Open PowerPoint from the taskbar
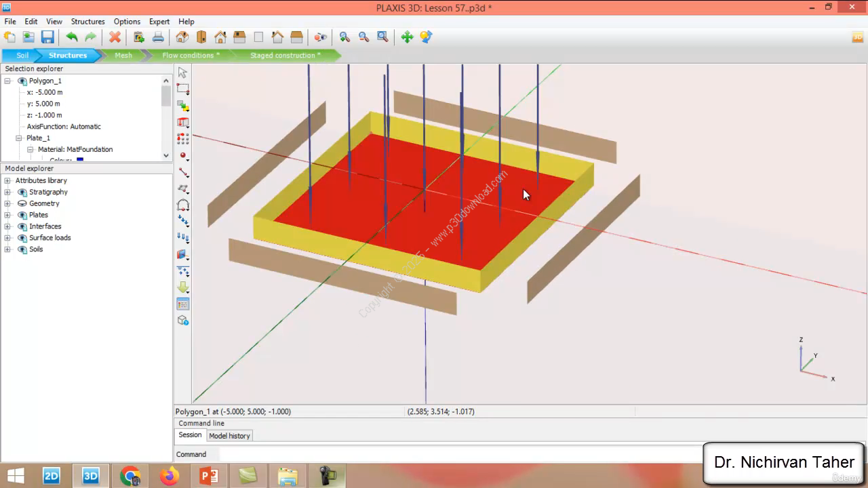The width and height of the screenshot is (868, 488). pyautogui.click(x=209, y=476)
